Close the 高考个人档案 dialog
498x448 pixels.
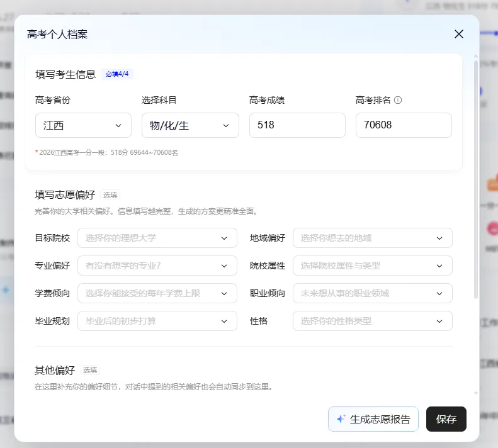(458, 34)
